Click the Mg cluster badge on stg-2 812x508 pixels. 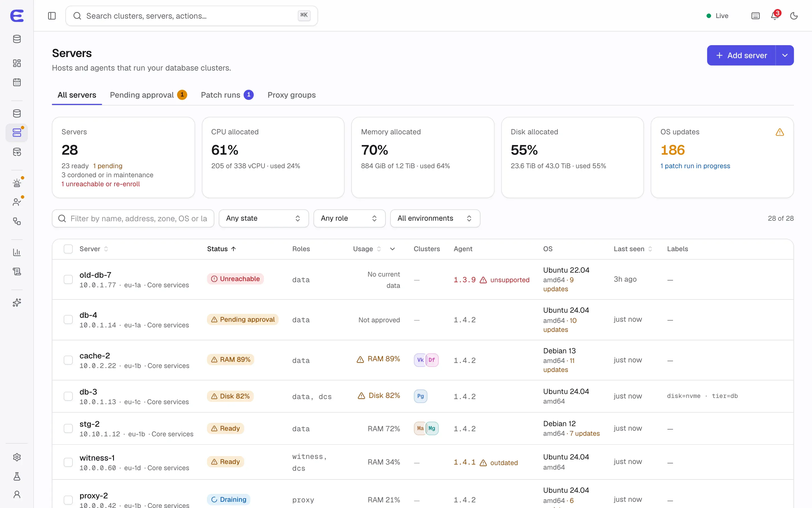coord(432,428)
